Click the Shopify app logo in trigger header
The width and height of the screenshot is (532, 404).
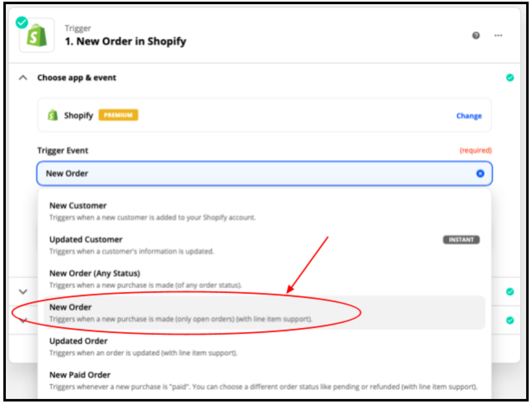tap(37, 35)
